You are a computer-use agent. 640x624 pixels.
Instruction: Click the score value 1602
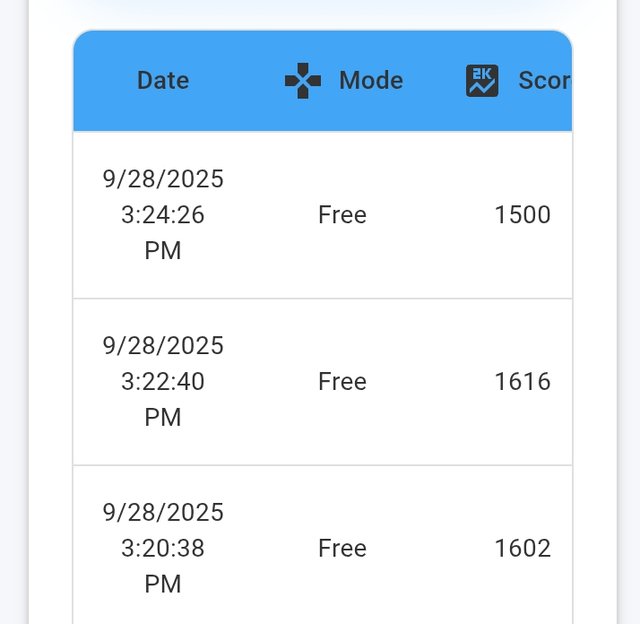click(522, 548)
